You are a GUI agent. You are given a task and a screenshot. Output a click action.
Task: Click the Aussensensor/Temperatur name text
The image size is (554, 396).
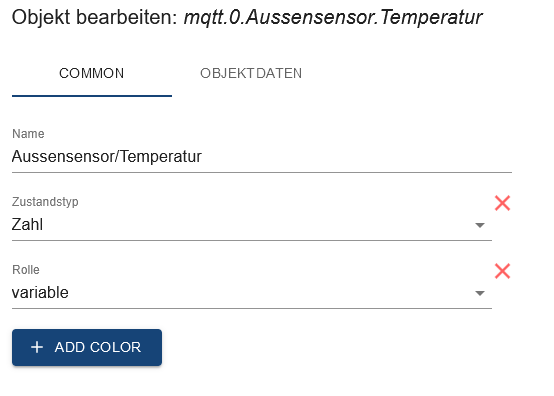click(107, 156)
